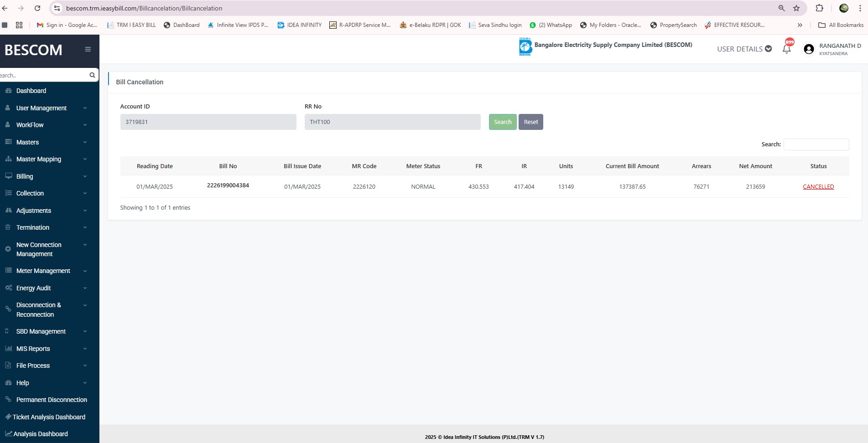Open the Infinite View IPDS bookmark
Screen dimensions: 868x443
point(238,25)
